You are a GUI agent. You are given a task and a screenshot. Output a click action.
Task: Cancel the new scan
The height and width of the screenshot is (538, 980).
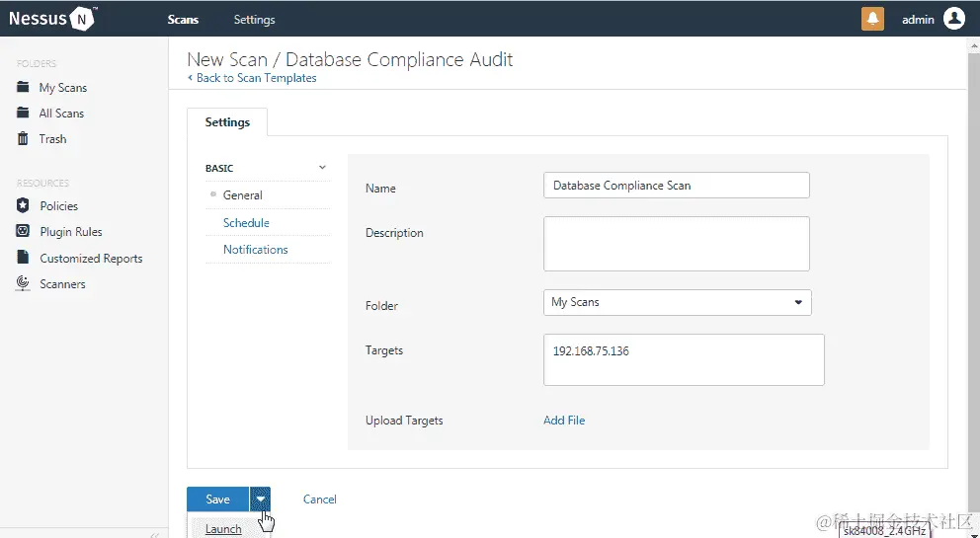pos(320,500)
